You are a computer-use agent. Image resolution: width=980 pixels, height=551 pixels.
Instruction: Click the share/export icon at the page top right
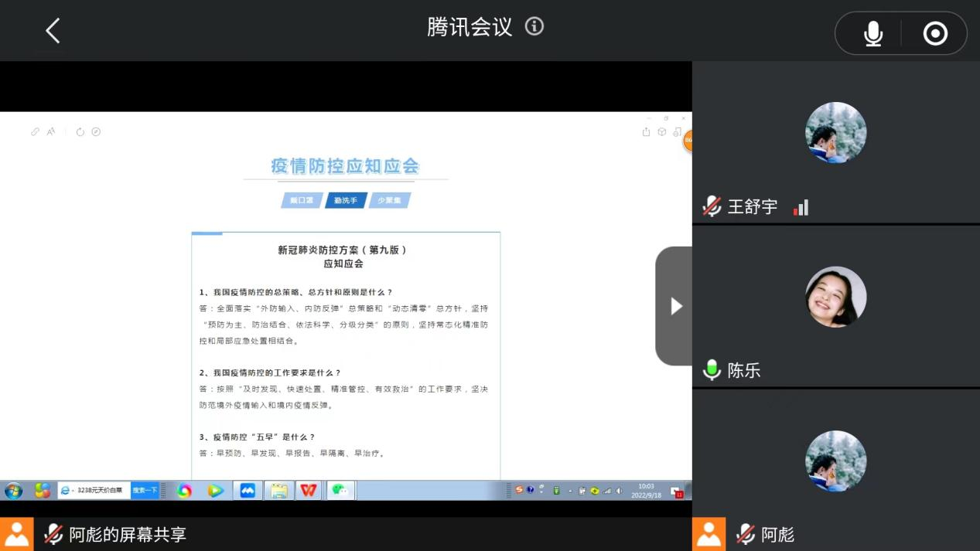click(646, 132)
